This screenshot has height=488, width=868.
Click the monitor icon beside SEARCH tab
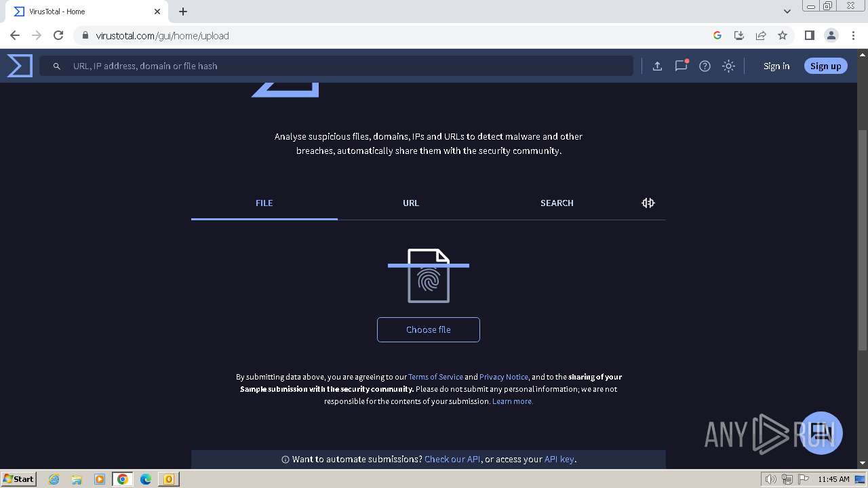(648, 203)
